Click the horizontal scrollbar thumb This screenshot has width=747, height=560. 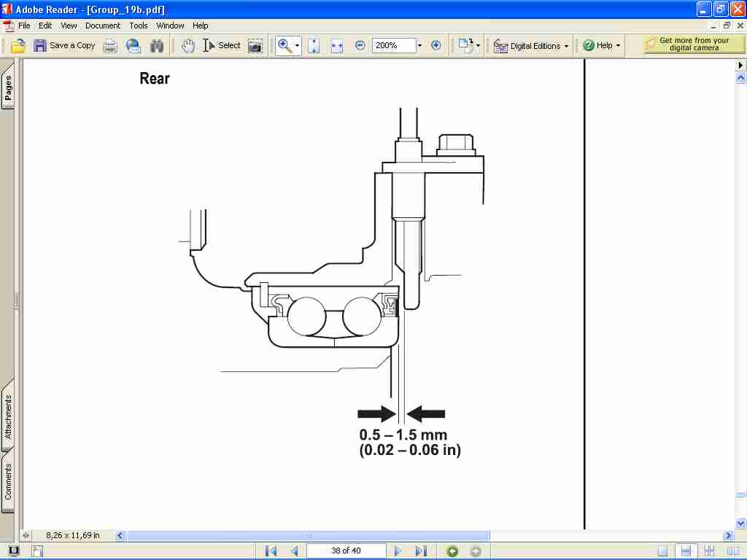point(309,536)
